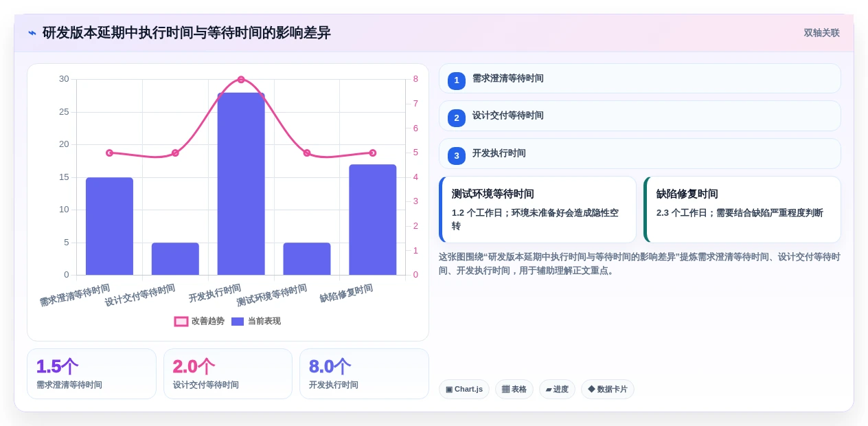Click the x-axis label 开发执行时间

[215, 293]
